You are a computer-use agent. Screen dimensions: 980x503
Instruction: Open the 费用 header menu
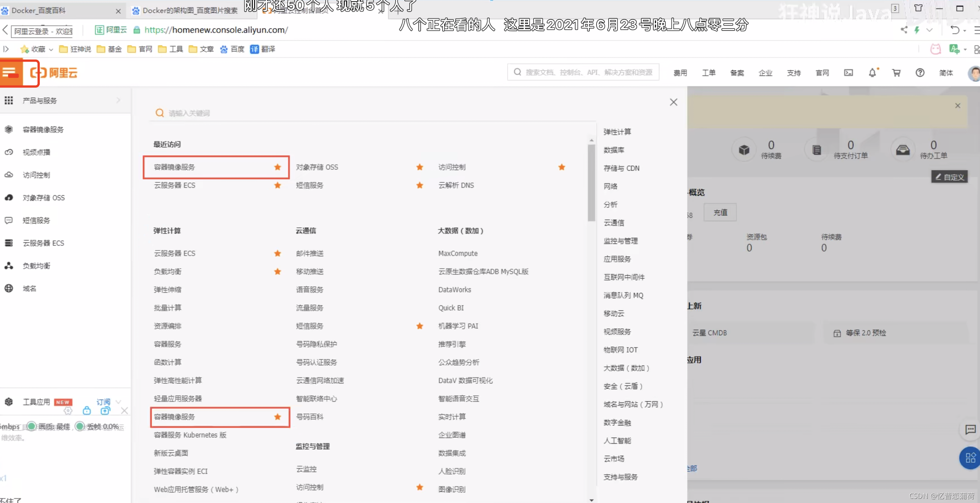(x=680, y=73)
